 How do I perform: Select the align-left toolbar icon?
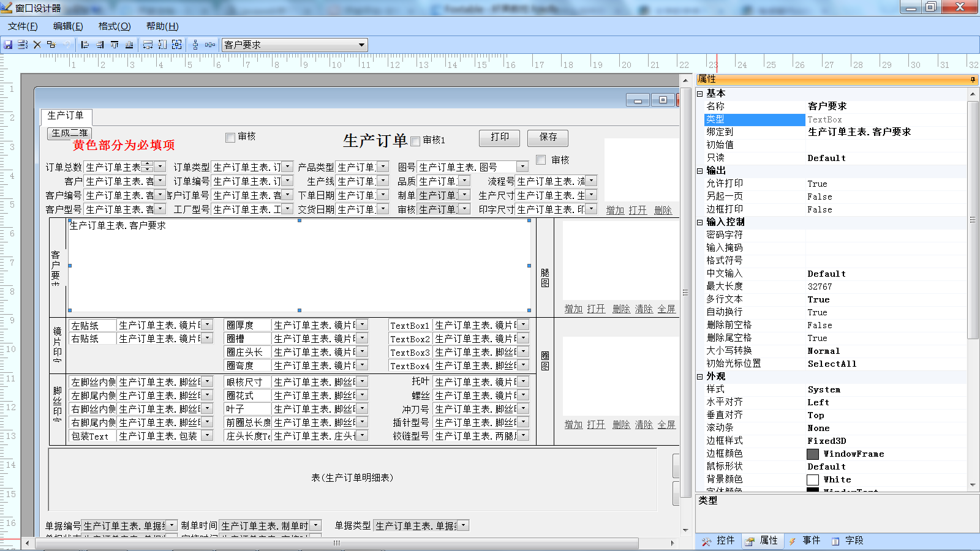click(85, 45)
